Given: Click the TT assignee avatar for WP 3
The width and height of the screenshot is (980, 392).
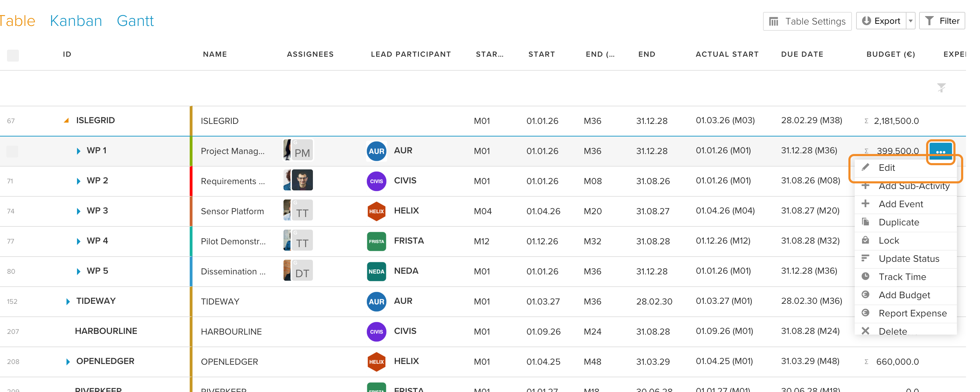Looking at the screenshot, I should click(302, 210).
